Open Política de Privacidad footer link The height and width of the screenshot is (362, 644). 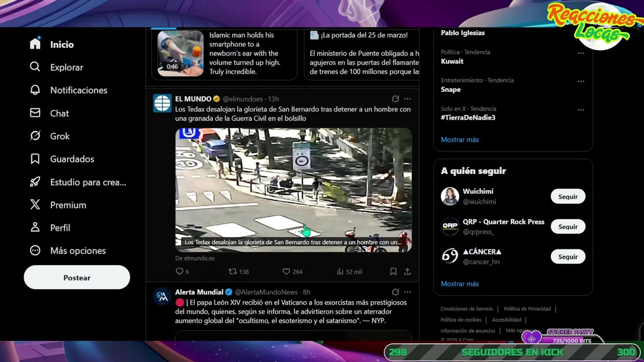[x=527, y=309]
